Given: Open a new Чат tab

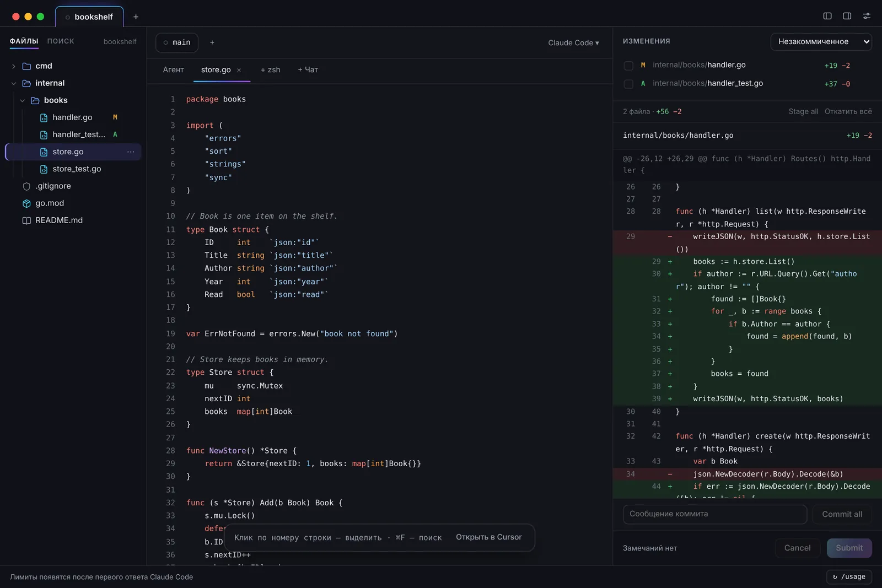Looking at the screenshot, I should coord(308,69).
